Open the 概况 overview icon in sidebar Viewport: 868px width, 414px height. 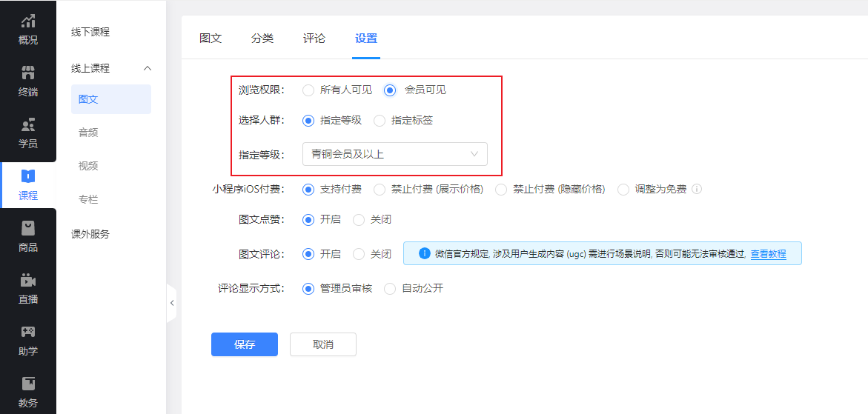(27, 21)
